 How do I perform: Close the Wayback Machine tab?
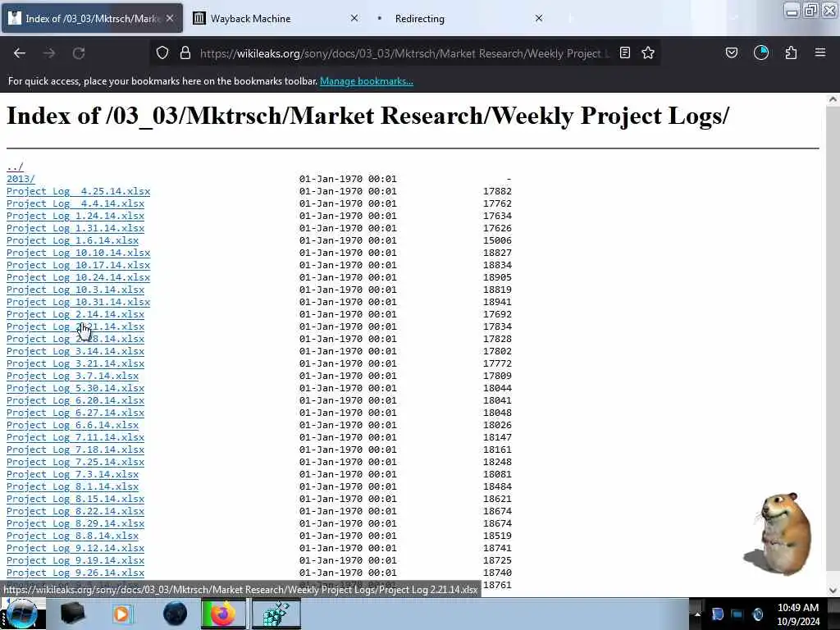[x=354, y=18]
